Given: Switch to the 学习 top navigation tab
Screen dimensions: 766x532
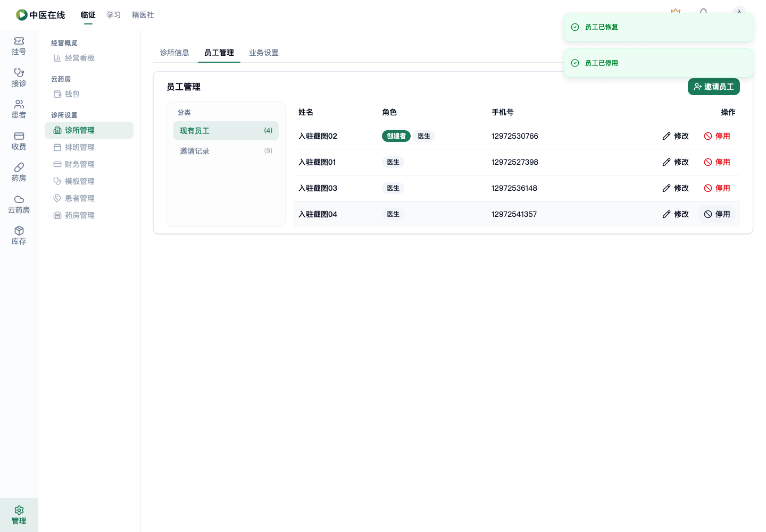Looking at the screenshot, I should pyautogui.click(x=114, y=15).
